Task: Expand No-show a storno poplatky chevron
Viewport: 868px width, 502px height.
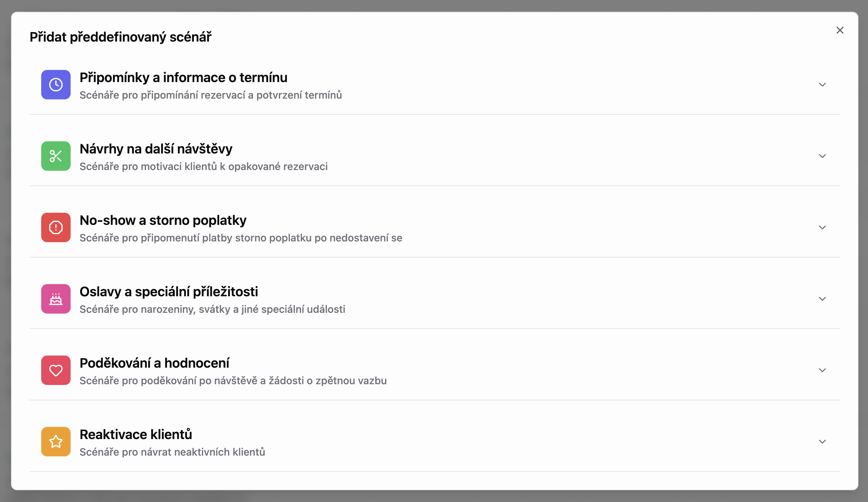Action: pyautogui.click(x=822, y=227)
